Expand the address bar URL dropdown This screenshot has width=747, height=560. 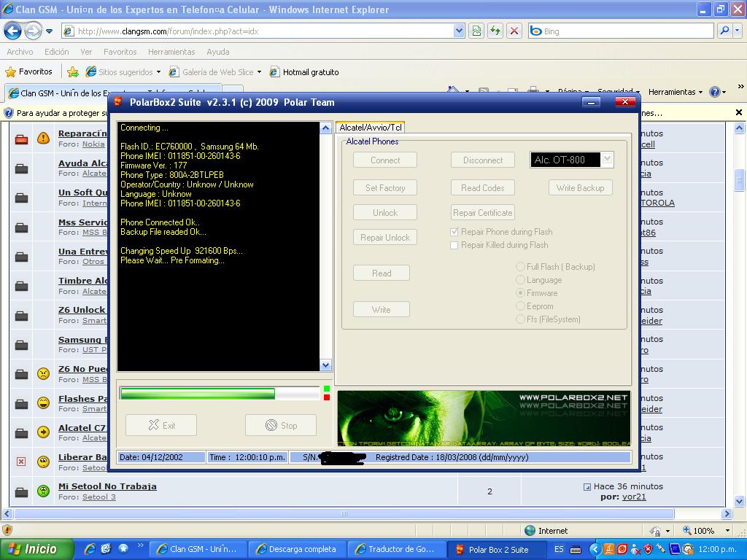click(x=459, y=31)
